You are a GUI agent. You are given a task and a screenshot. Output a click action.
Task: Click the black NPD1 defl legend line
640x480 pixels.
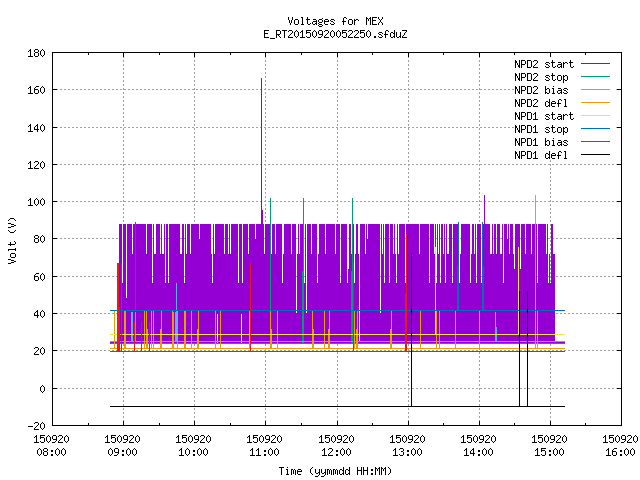coord(595,155)
